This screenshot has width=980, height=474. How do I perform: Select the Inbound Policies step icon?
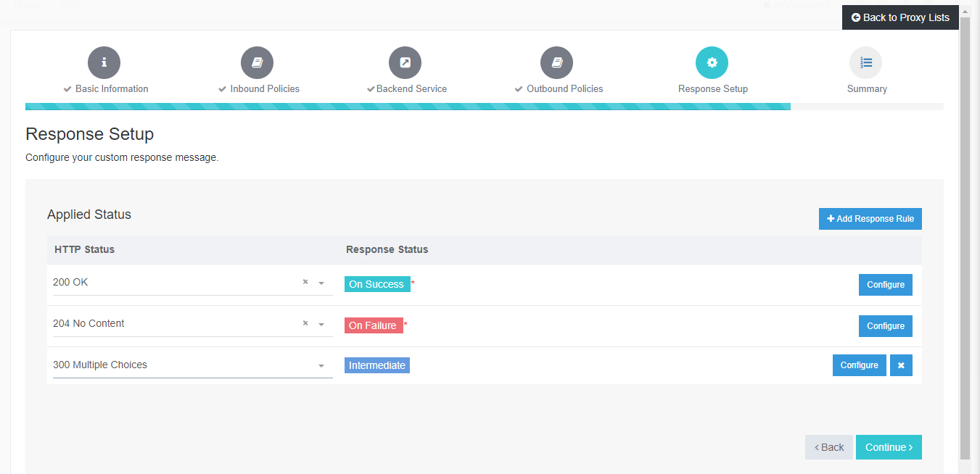(x=257, y=62)
